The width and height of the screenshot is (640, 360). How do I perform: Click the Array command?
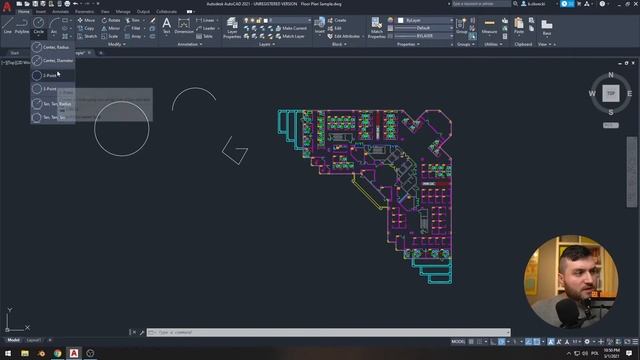click(x=133, y=36)
